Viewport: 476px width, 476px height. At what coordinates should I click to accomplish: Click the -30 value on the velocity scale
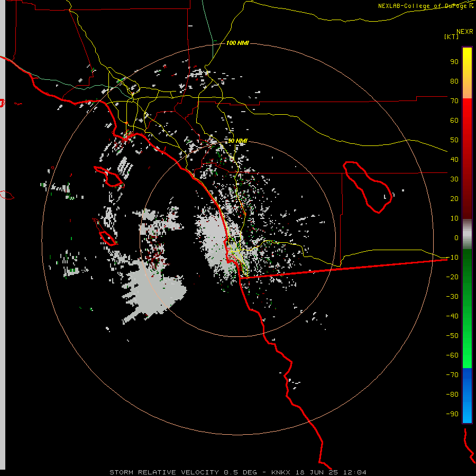pos(452,297)
